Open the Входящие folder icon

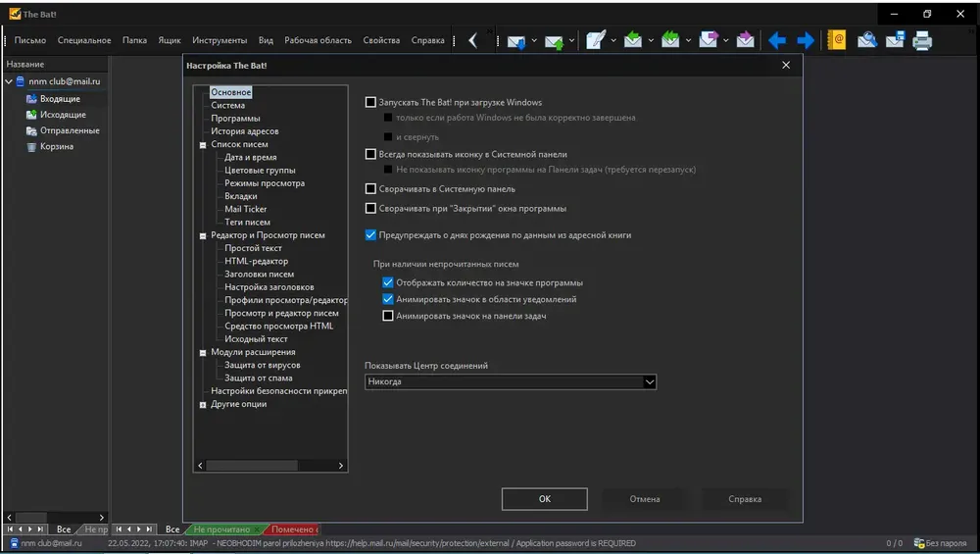point(32,99)
